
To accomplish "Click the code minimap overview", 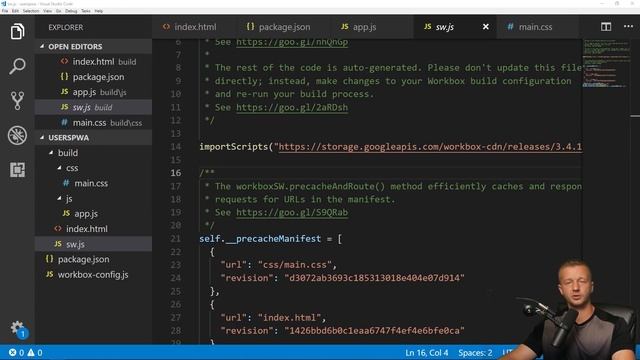I will point(606,64).
